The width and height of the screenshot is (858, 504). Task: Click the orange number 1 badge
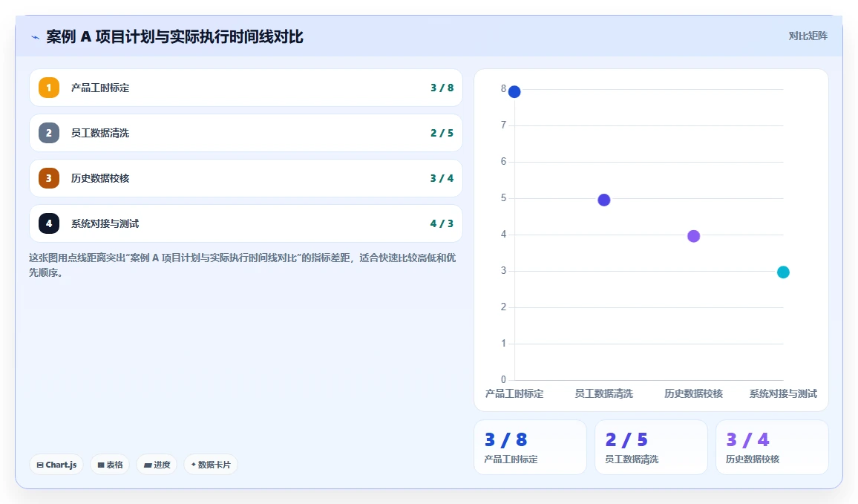(x=49, y=88)
